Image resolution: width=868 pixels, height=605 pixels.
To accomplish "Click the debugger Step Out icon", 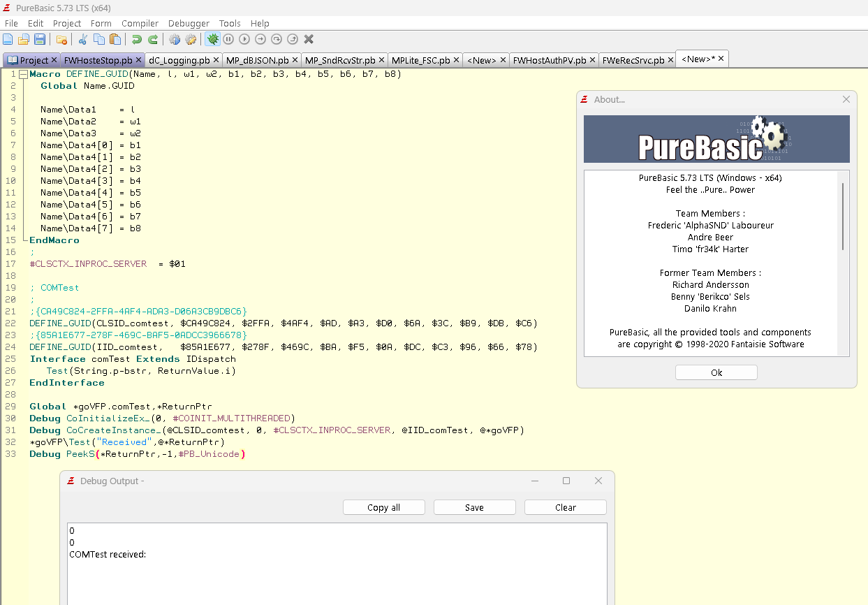I will pyautogui.click(x=293, y=39).
